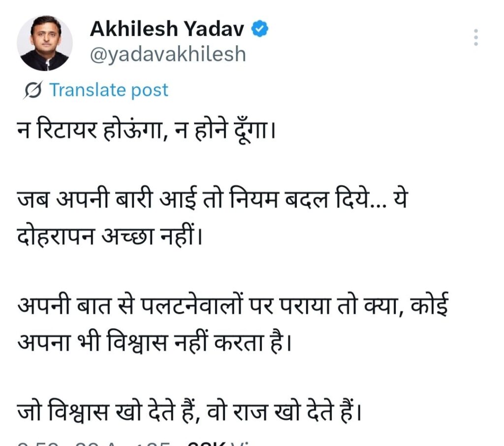This screenshot has width=504, height=446.
Task: Click the line 'अपना भी विश्वास नहीं करता है।'
Action: (152, 340)
